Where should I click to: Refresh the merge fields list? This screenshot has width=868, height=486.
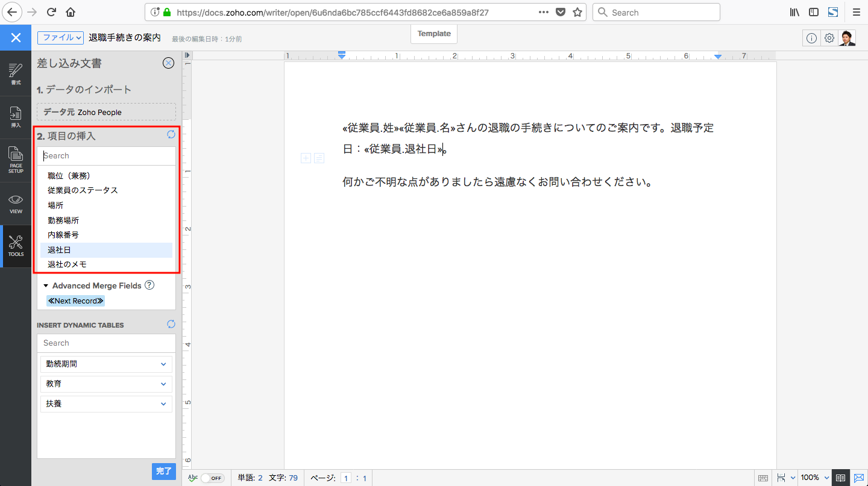(171, 135)
